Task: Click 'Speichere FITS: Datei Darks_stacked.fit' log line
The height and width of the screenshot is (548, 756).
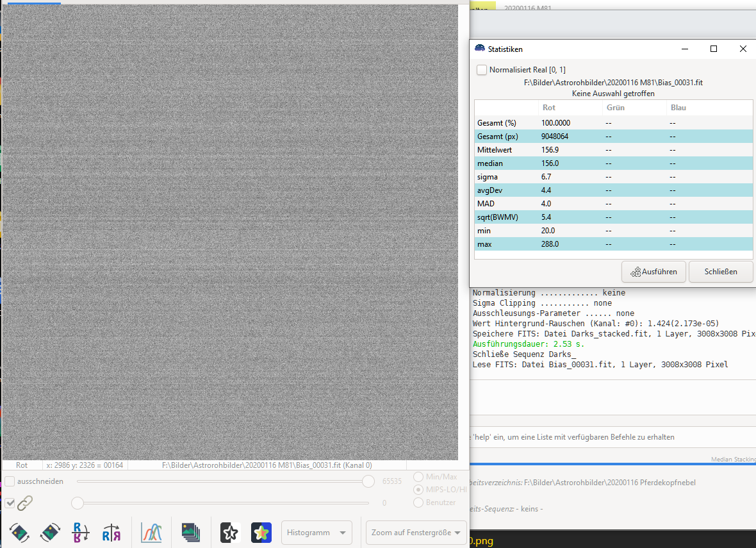Action: click(614, 334)
